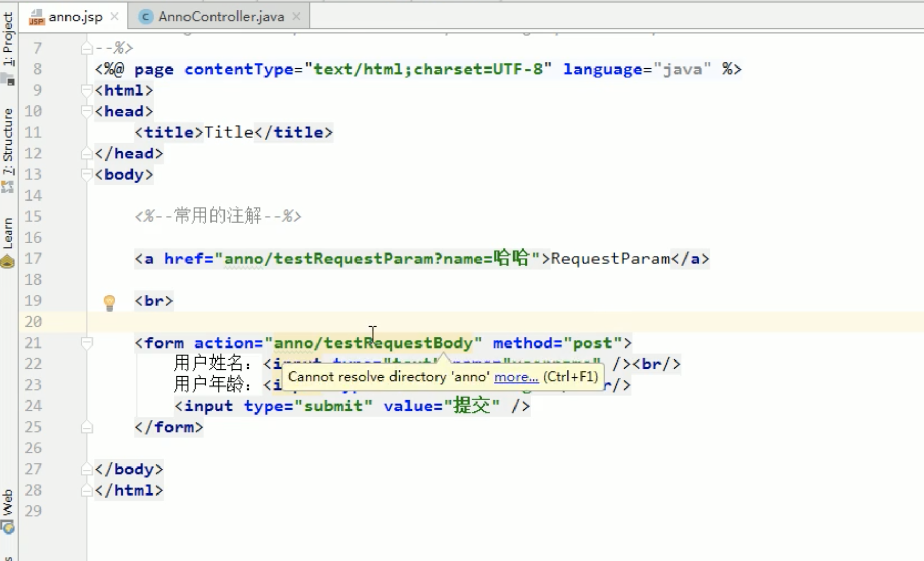
Task: Click the yellow lightbulb intention icon
Action: point(109,302)
